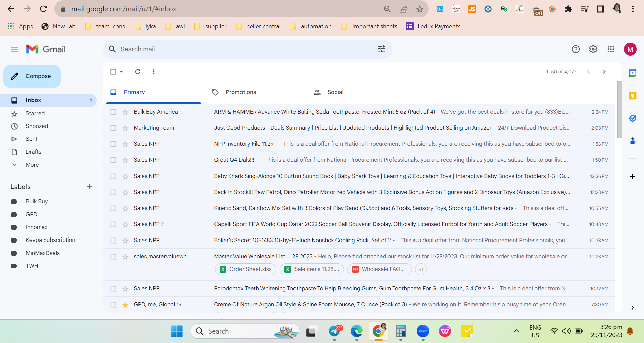Open the Drafts folder

click(x=34, y=152)
